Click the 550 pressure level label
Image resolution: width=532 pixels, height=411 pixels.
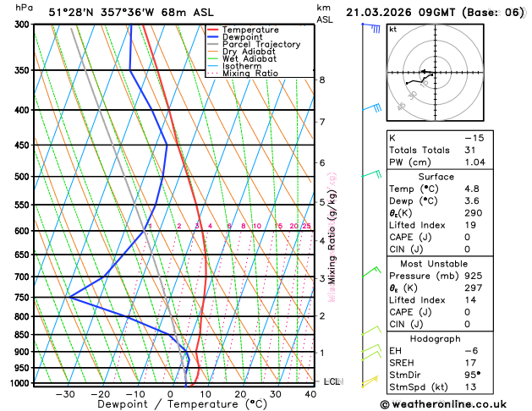[x=24, y=205]
